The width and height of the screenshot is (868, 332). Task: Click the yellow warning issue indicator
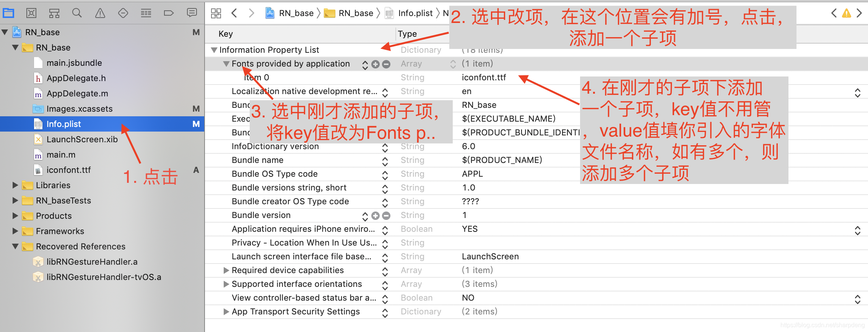(x=847, y=13)
